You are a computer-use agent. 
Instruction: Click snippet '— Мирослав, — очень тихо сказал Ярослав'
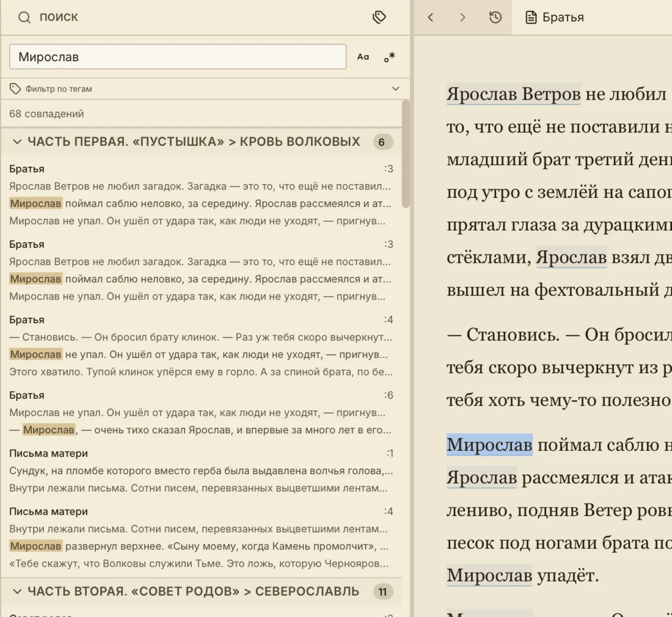click(x=200, y=429)
